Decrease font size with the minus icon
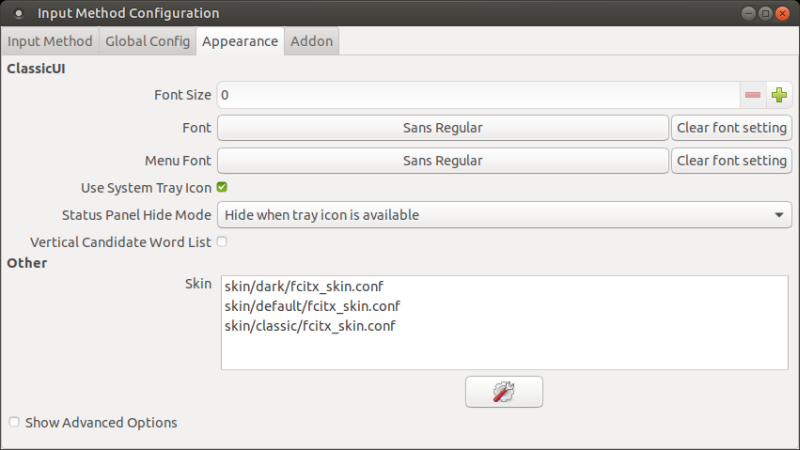 [753, 95]
